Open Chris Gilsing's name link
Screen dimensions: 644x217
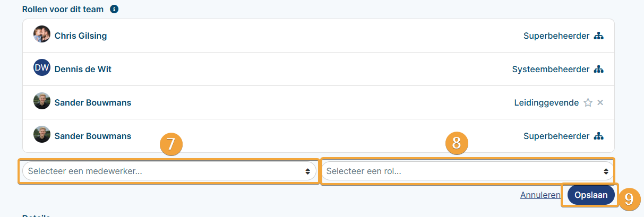[81, 36]
